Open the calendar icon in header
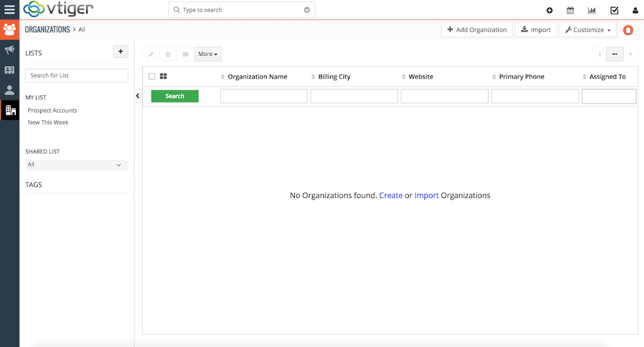 (x=570, y=10)
